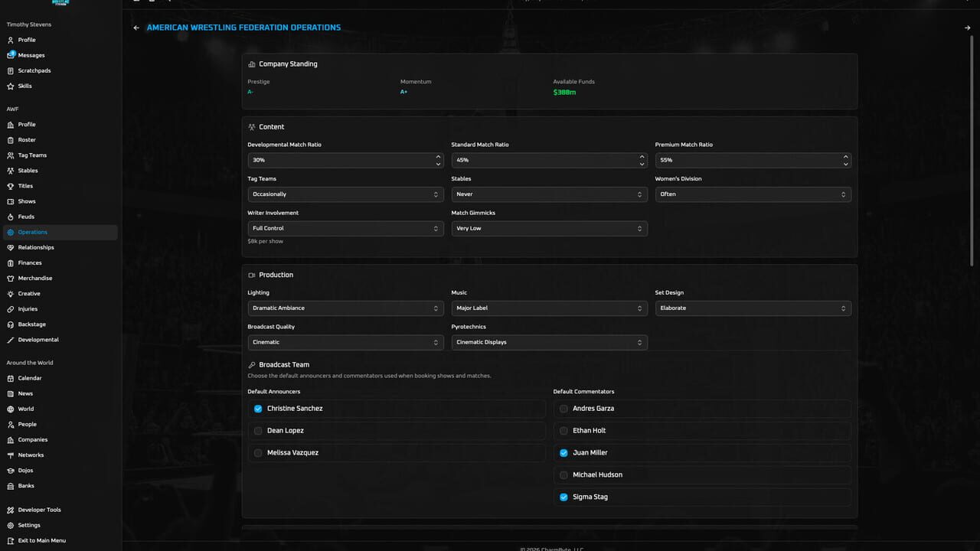Select the Operations menu item
Screen dimensions: 980x551
click(x=61, y=232)
